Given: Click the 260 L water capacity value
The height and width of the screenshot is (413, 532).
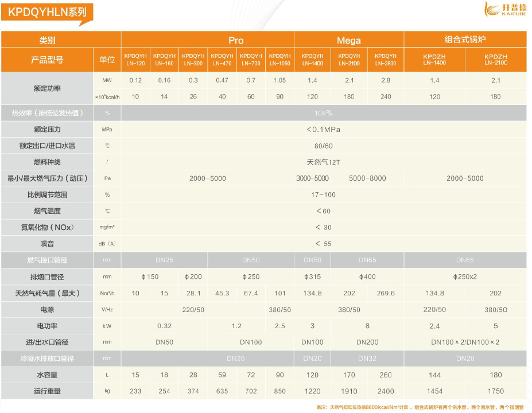Looking at the screenshot, I should click(x=386, y=375).
